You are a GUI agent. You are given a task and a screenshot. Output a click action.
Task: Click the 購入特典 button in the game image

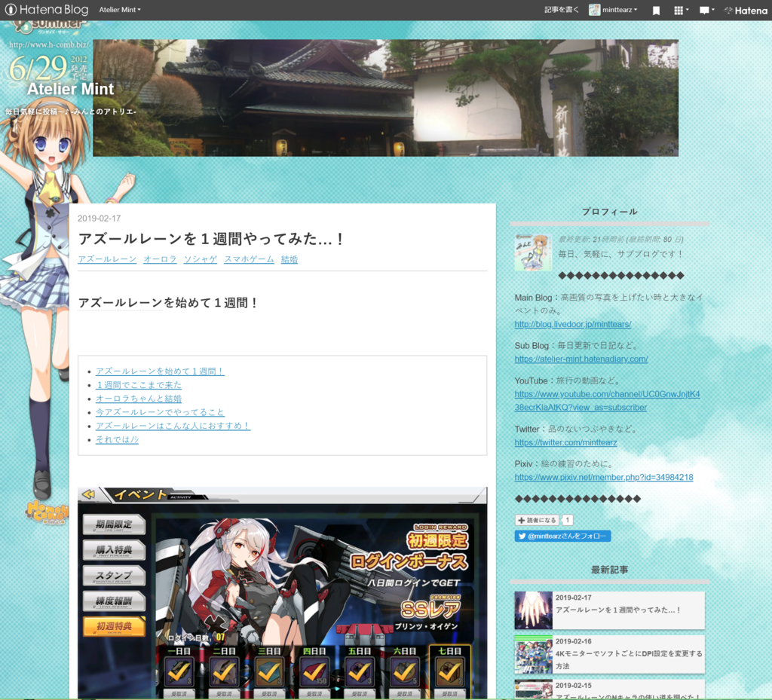(x=114, y=550)
